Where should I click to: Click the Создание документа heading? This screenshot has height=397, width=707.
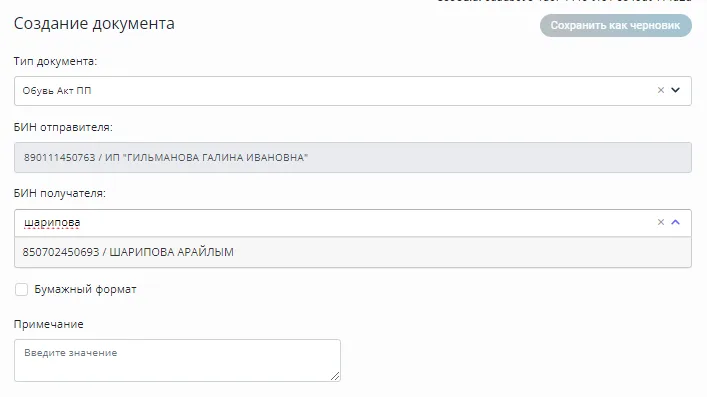pyautogui.click(x=94, y=23)
